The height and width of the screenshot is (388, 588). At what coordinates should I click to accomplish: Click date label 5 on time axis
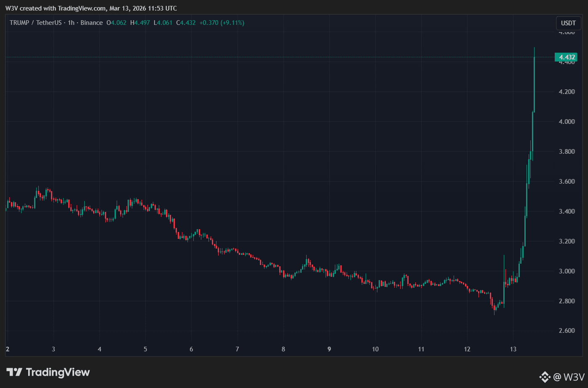145,349
